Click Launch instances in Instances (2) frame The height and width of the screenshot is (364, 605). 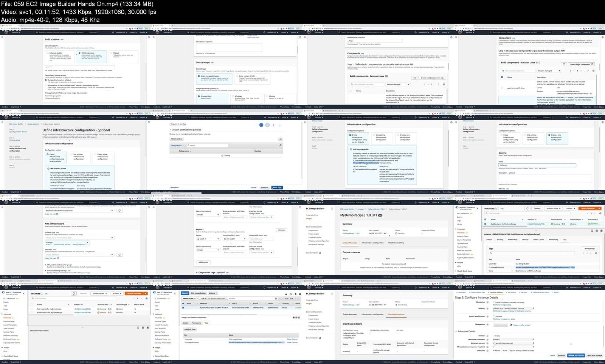134,293
